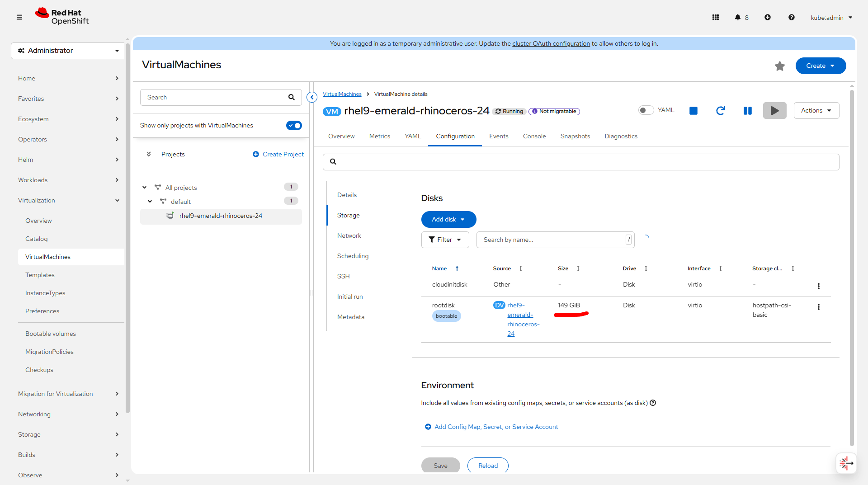Open the help question mark menu

pyautogui.click(x=791, y=18)
